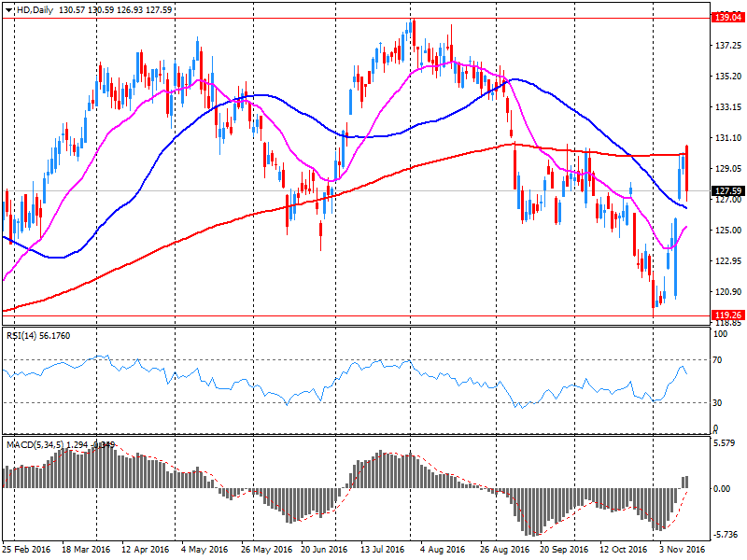
Task: Click the 135.20 price axis label
Action: tap(728, 77)
